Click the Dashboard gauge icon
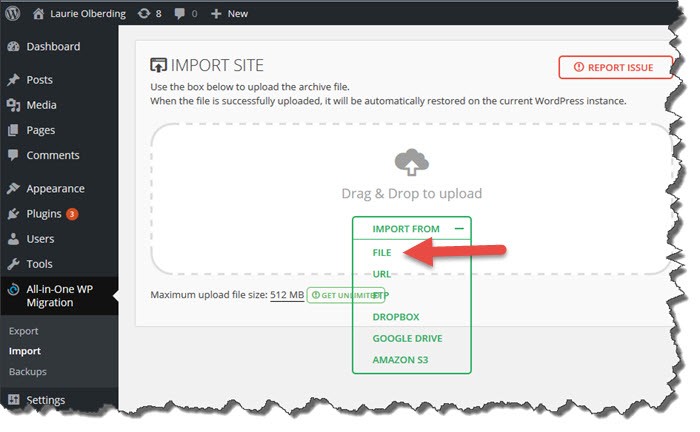The width and height of the screenshot is (700, 432). pos(13,46)
